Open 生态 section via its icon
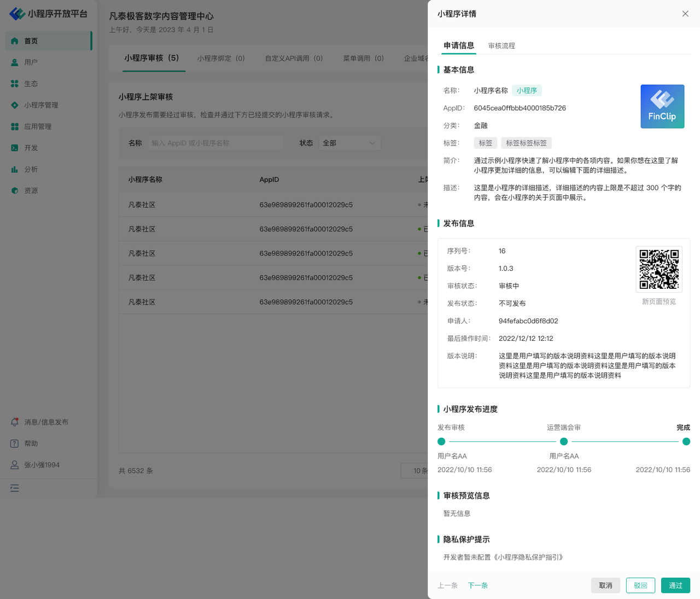This screenshot has width=700, height=599. [x=15, y=84]
